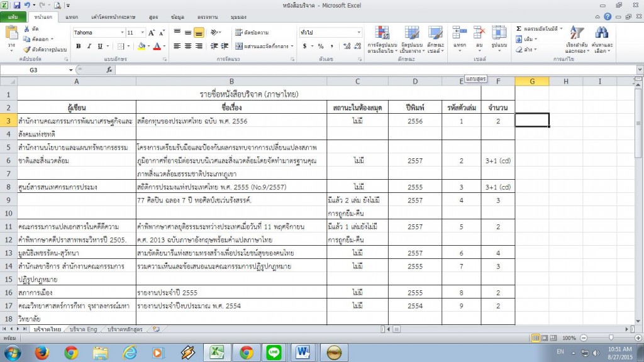Open the number format dropdown
Viewport: 644px width, 362px height.
[358, 33]
